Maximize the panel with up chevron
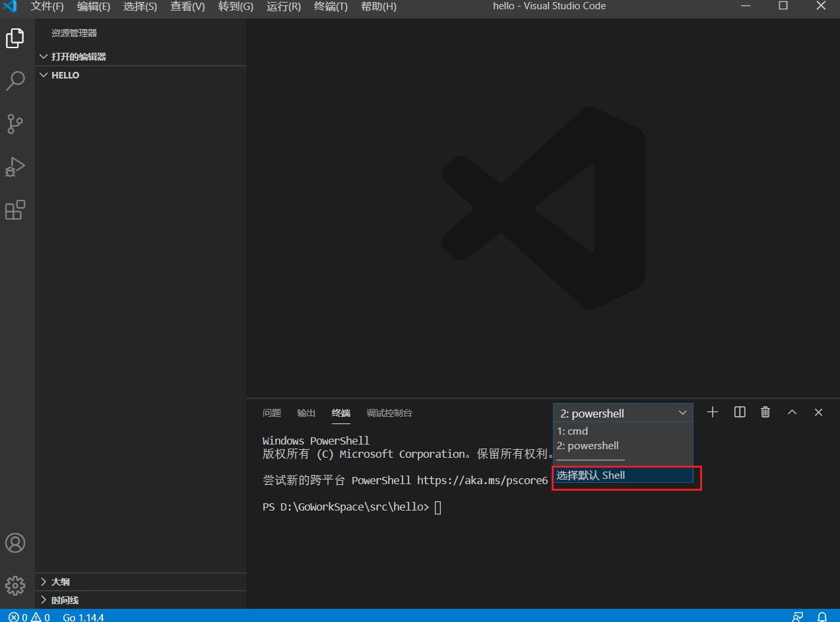840x622 pixels. 792,412
